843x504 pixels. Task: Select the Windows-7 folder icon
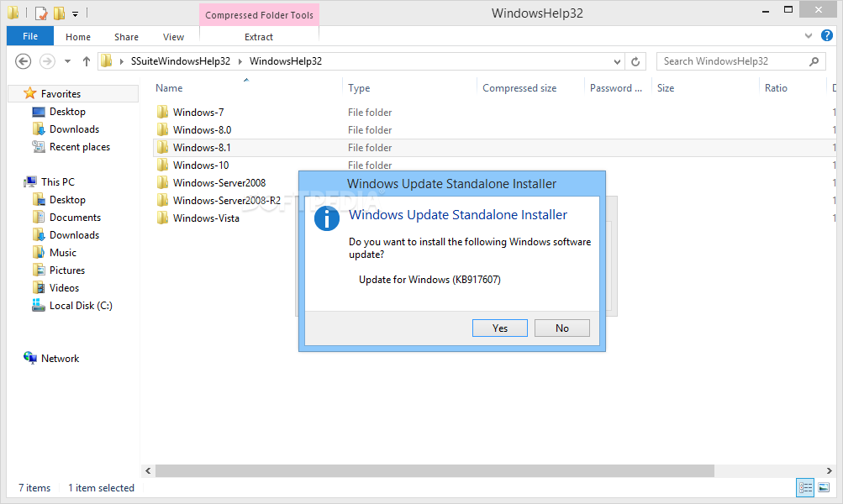(162, 112)
